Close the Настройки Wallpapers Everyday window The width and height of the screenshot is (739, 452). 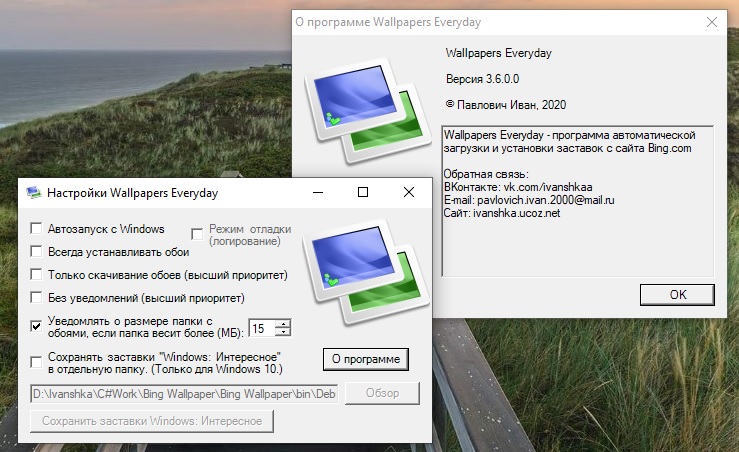point(409,192)
